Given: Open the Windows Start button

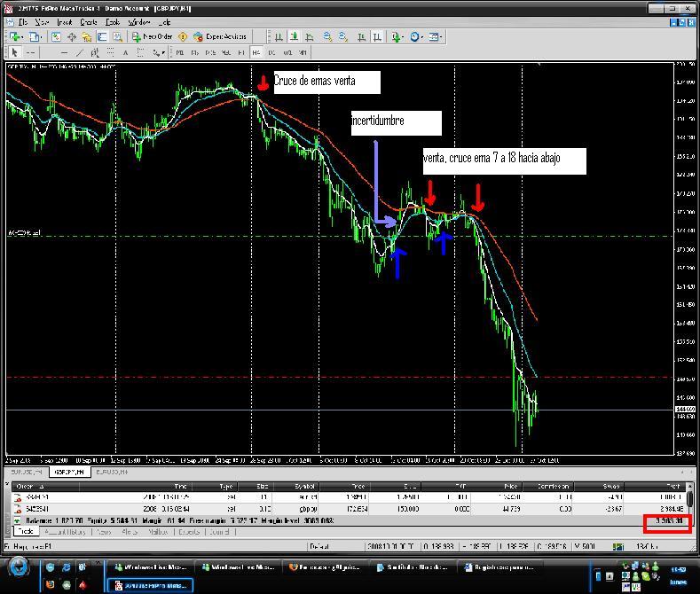Looking at the screenshot, I should click(19, 567).
